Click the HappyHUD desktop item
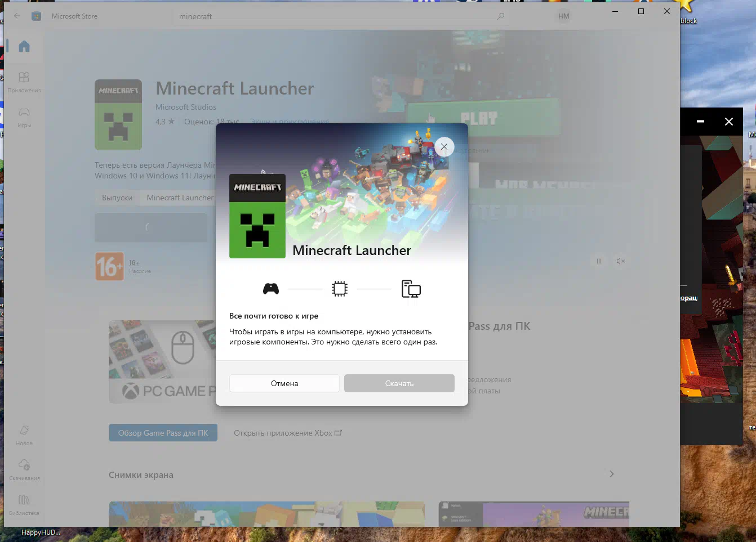Image resolution: width=756 pixels, height=542 pixels. point(41,532)
